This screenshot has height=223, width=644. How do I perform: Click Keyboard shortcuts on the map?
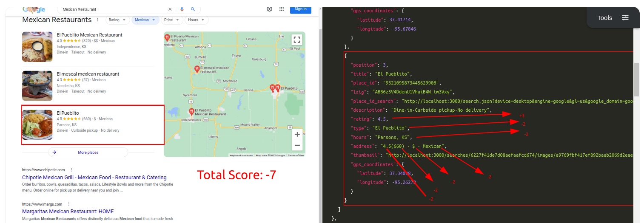click(241, 155)
